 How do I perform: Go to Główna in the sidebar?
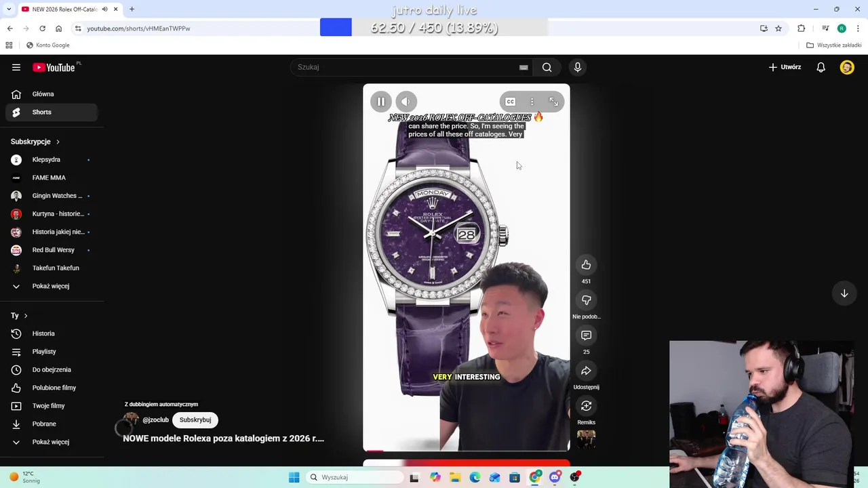(x=52, y=94)
